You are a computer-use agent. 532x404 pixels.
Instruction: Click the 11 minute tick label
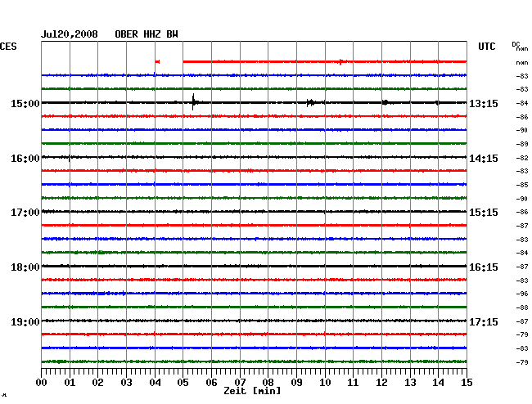coord(353,382)
